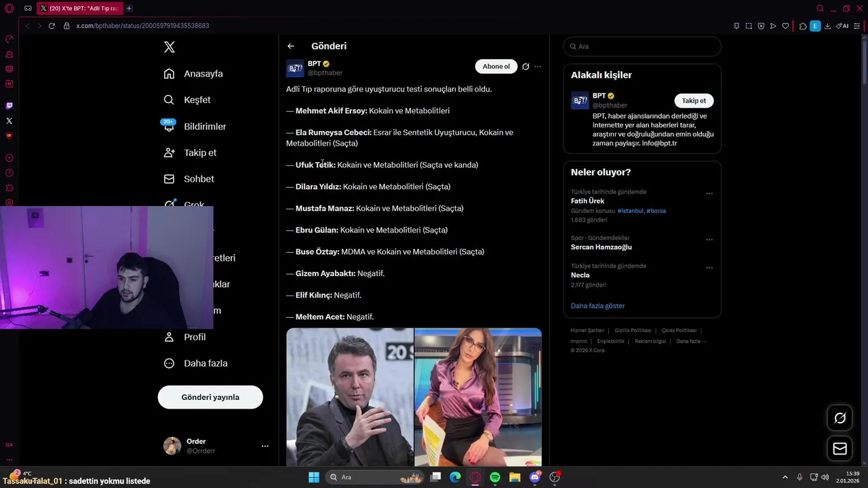Open post's more options ellipsis

(538, 66)
